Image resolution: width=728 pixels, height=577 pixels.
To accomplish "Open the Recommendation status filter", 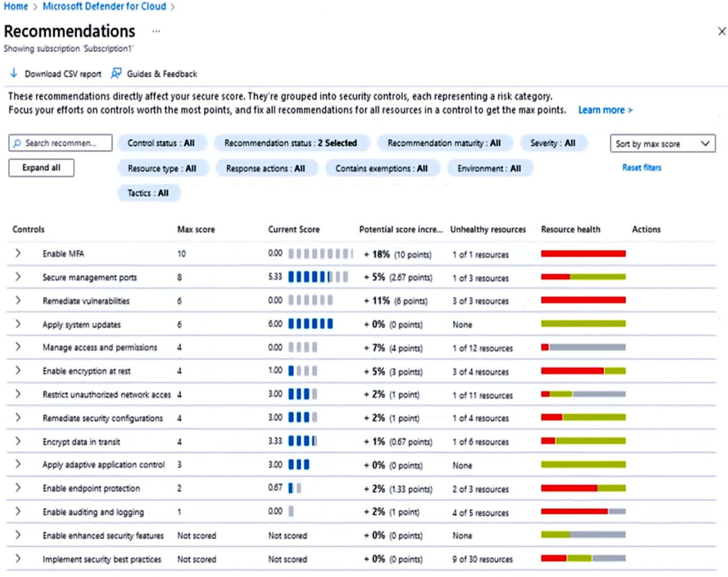I will click(x=290, y=143).
